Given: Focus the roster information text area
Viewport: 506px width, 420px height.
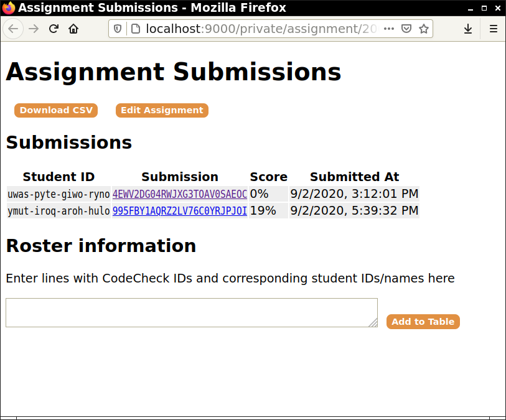Looking at the screenshot, I should (x=191, y=312).
